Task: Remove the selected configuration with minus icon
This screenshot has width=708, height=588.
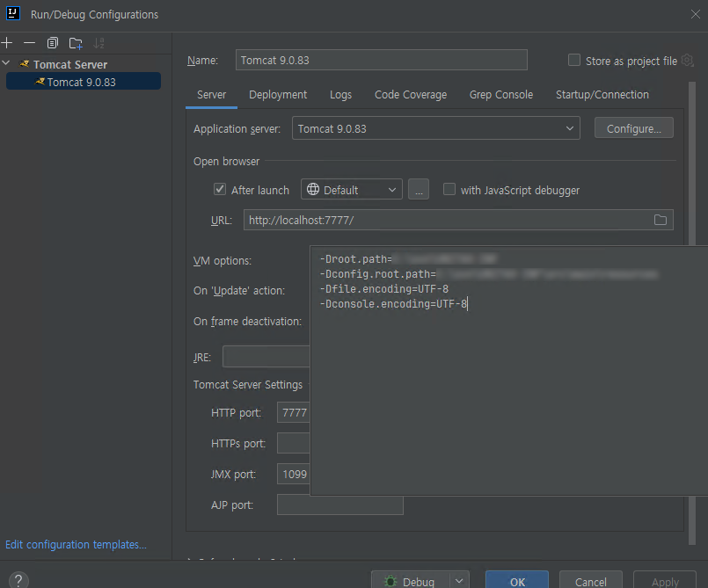Action: 29,43
